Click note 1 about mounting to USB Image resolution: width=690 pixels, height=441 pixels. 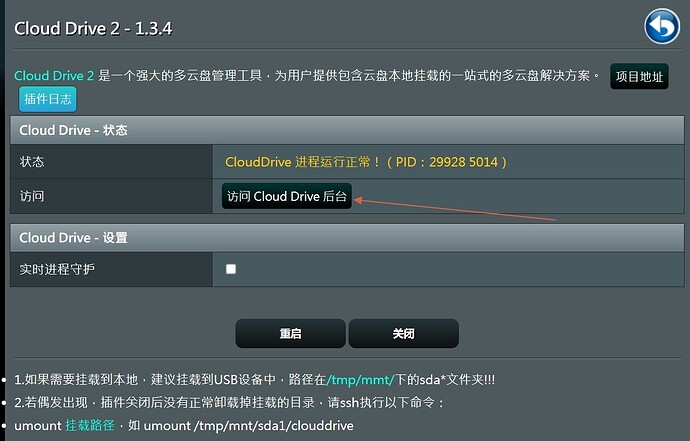pos(254,379)
